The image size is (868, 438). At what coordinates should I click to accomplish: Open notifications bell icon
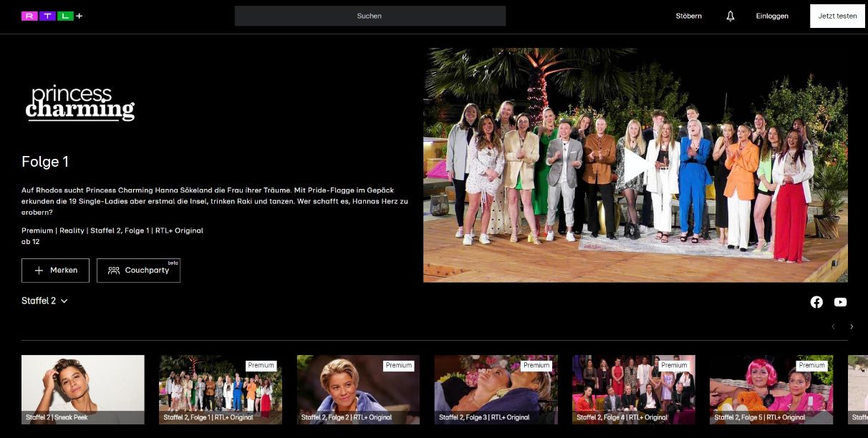[x=730, y=16]
